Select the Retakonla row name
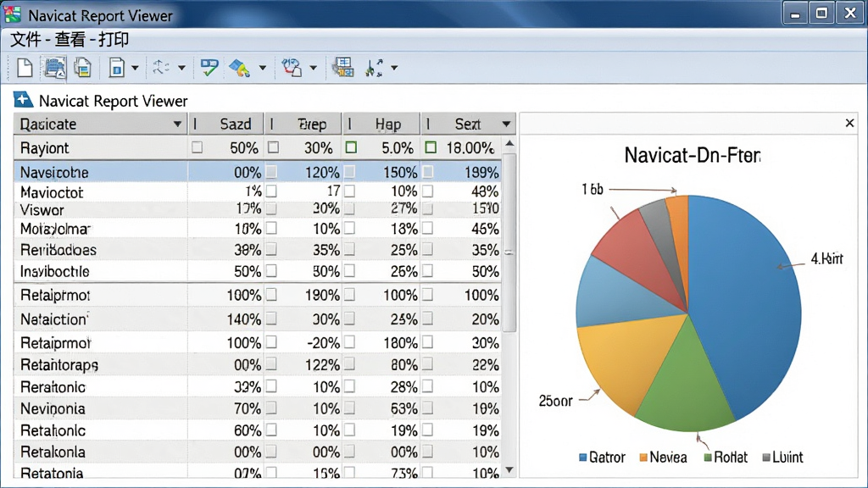 (53, 452)
